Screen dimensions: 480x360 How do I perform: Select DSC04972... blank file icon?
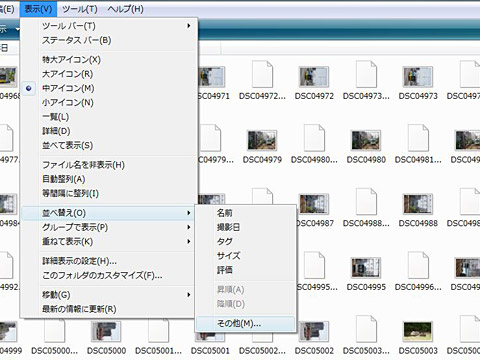[x=262, y=74]
